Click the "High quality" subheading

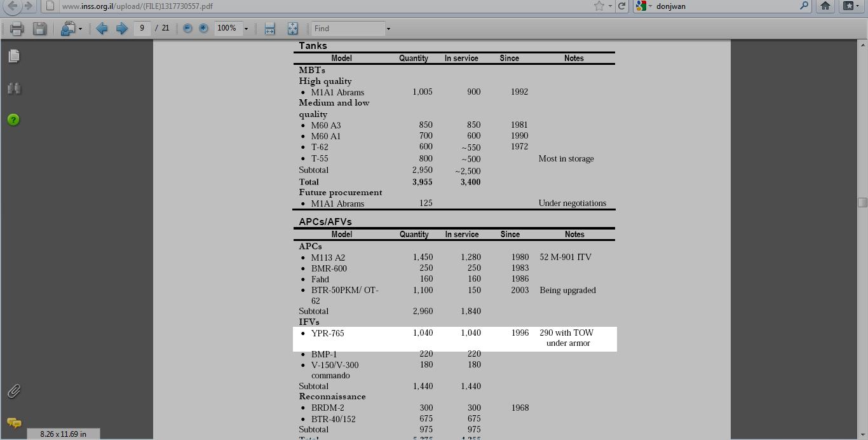(x=325, y=81)
